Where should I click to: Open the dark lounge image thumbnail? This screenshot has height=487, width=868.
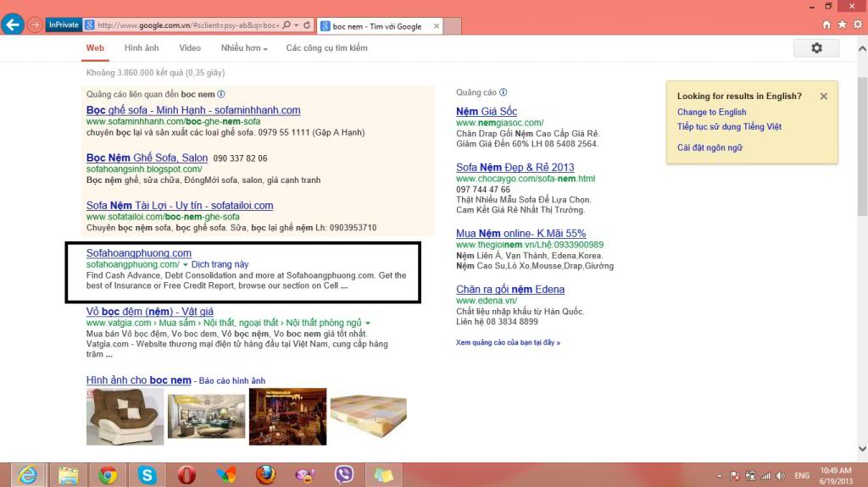point(288,417)
